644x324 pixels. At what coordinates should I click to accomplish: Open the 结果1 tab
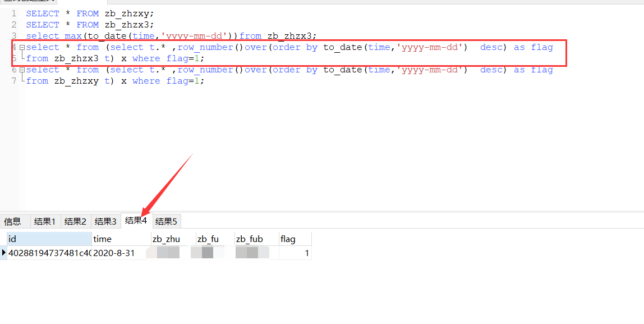45,222
